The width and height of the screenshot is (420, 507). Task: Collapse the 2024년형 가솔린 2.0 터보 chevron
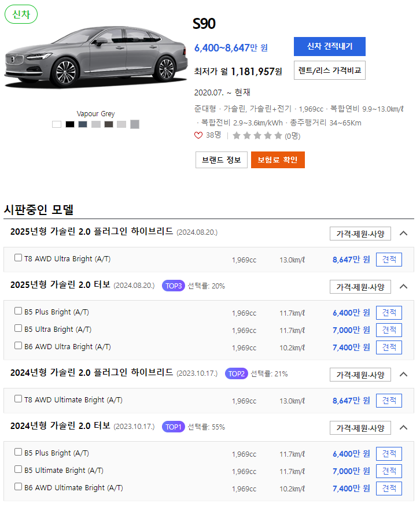pos(403,427)
